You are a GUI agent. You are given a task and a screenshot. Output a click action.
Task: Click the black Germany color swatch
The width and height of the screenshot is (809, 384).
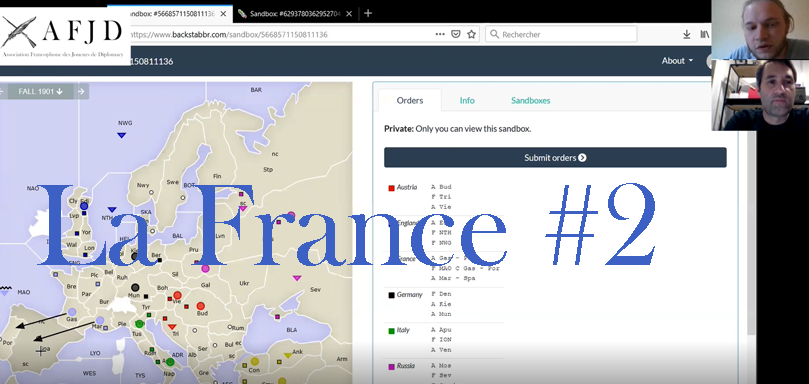391,295
